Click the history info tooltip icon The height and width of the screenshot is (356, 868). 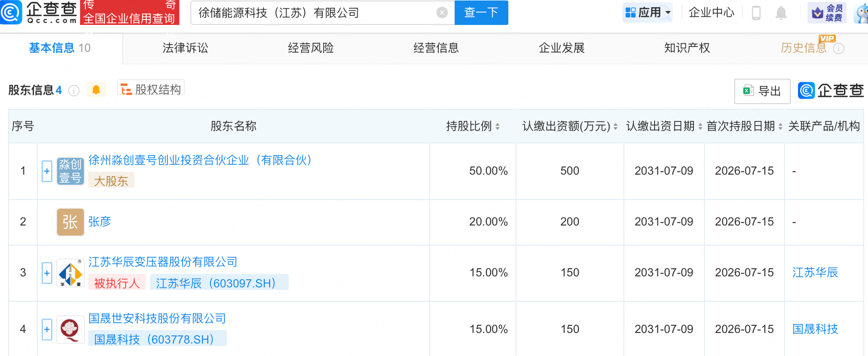coord(839,48)
